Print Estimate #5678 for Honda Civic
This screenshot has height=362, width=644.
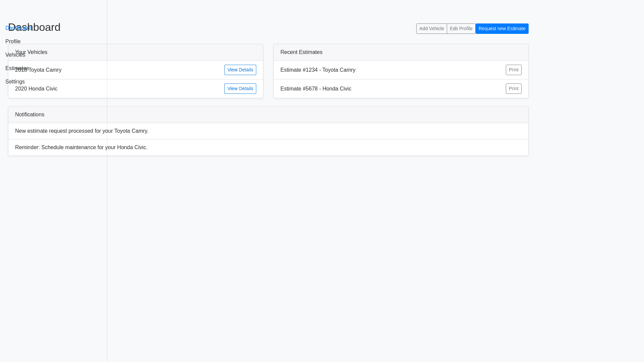513,89
